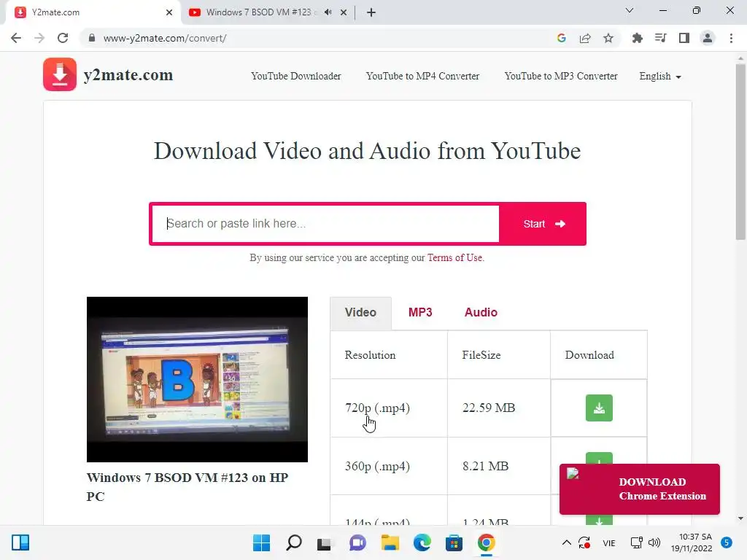Bookmark this page with the star

(x=608, y=38)
